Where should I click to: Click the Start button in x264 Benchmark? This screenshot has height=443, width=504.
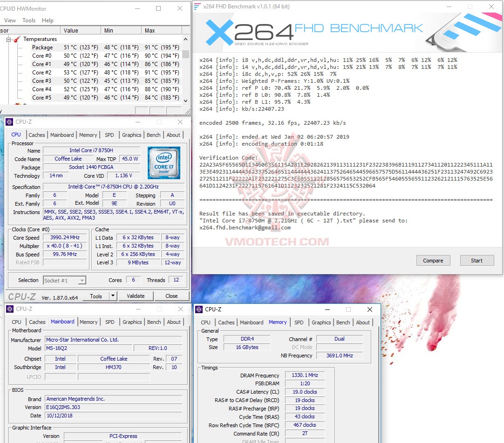[x=477, y=261]
